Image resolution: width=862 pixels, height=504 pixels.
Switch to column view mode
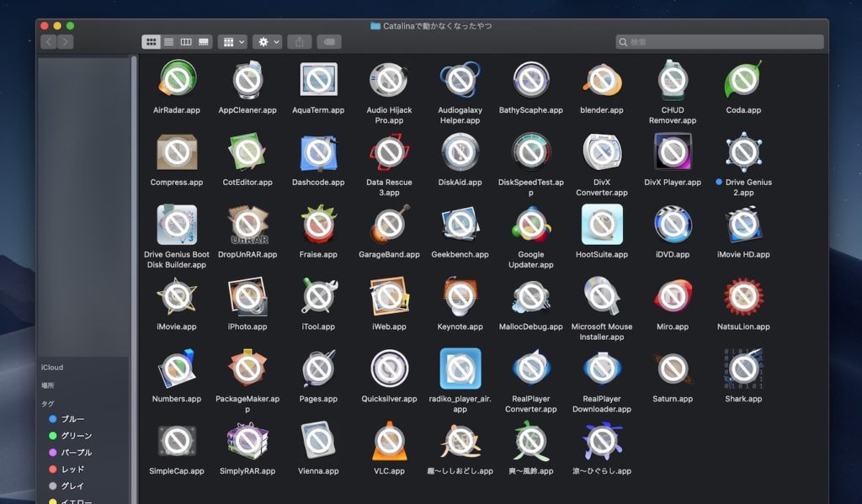tap(186, 41)
